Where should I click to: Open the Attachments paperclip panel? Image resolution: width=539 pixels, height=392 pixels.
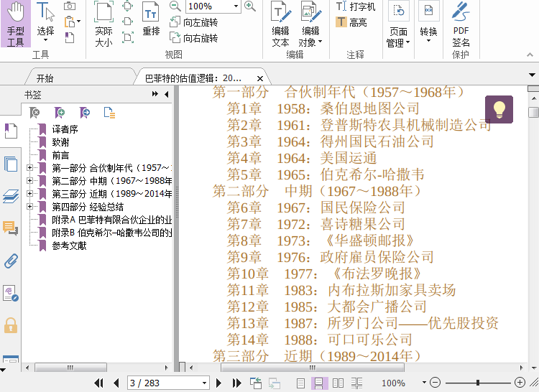click(11, 261)
